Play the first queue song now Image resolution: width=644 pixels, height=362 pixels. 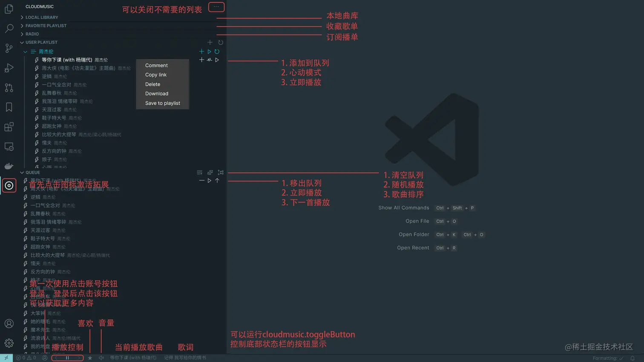[209, 181]
